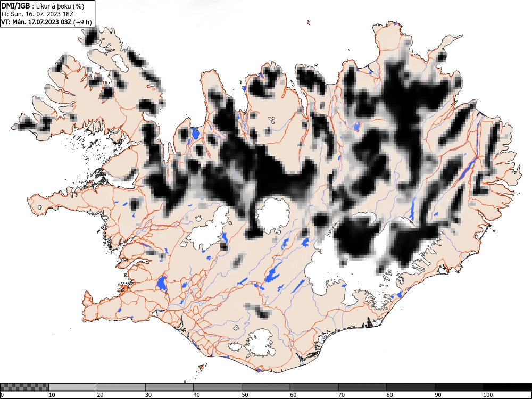Select the 40–50 percent legend swatch
532x399 pixels.
click(218, 387)
